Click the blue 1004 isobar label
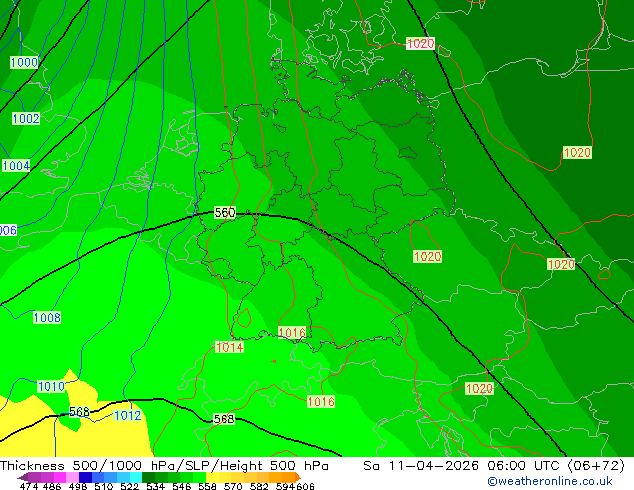 click(x=16, y=165)
